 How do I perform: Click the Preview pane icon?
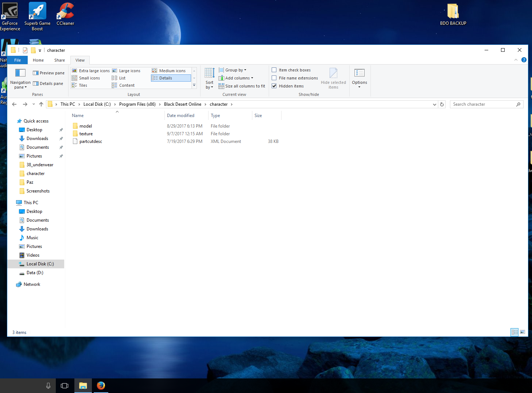point(36,73)
